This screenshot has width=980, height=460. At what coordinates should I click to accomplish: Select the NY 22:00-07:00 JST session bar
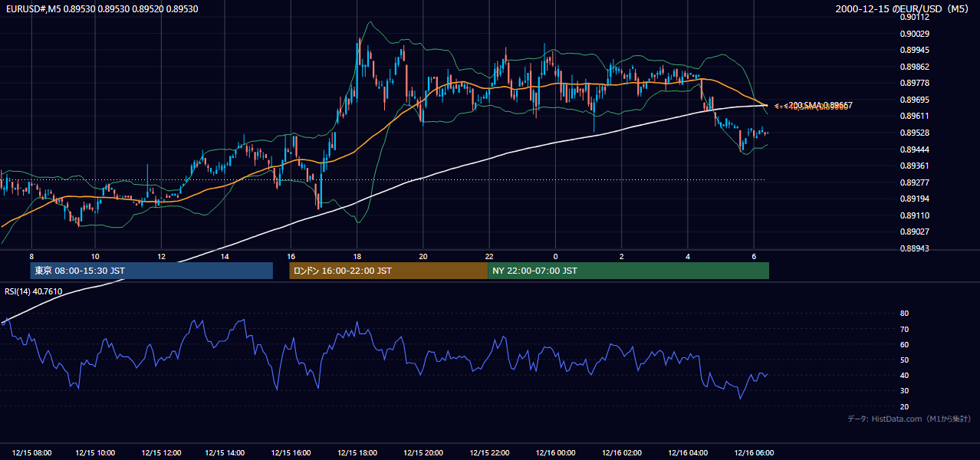pos(628,271)
